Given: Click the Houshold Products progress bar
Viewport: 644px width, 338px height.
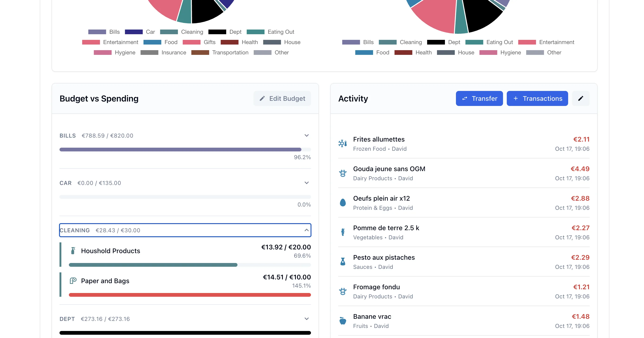Looking at the screenshot, I should 190,265.
